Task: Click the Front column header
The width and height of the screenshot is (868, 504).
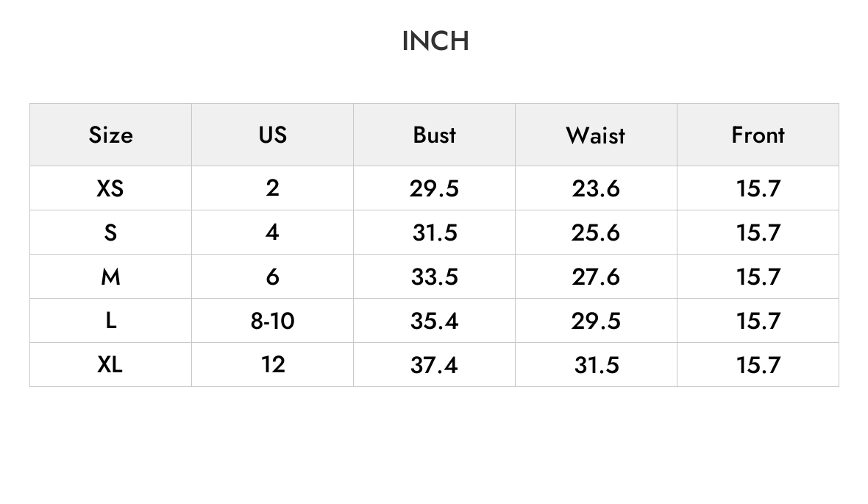Action: (758, 135)
